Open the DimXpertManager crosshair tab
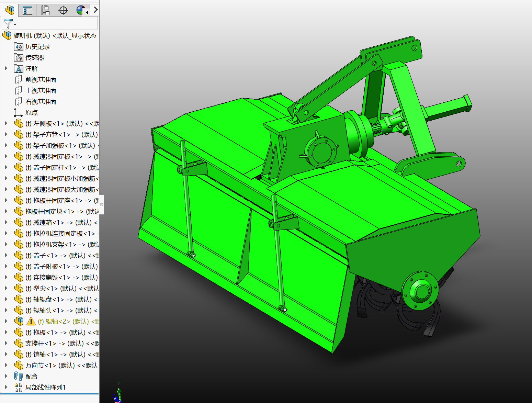The image size is (532, 403). point(63,10)
